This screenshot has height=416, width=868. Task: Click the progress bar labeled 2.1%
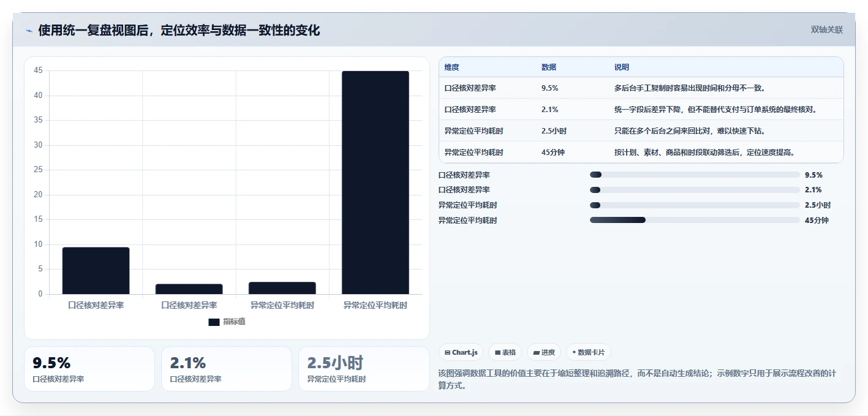[x=695, y=190]
